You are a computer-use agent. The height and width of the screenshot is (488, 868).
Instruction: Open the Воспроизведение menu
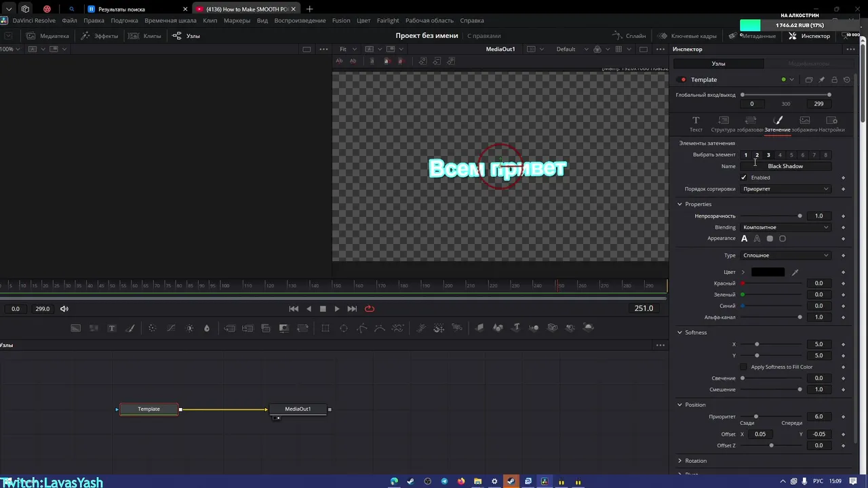click(300, 20)
